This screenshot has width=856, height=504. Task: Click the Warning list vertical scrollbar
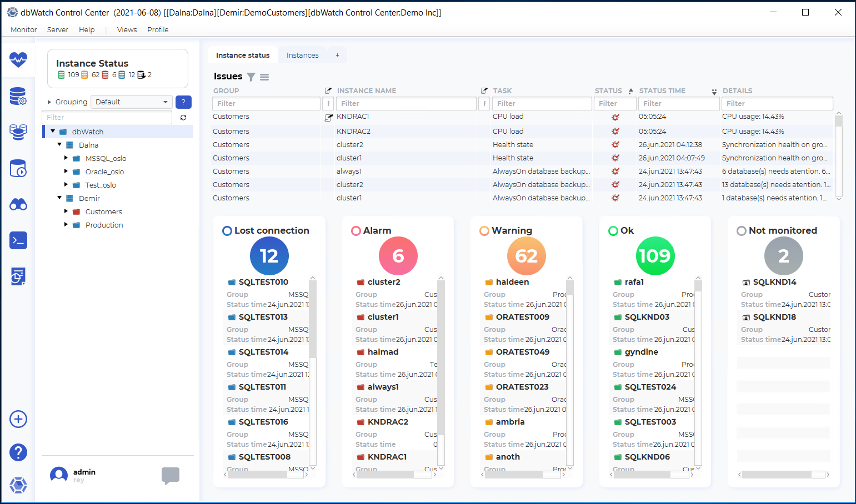point(570,373)
